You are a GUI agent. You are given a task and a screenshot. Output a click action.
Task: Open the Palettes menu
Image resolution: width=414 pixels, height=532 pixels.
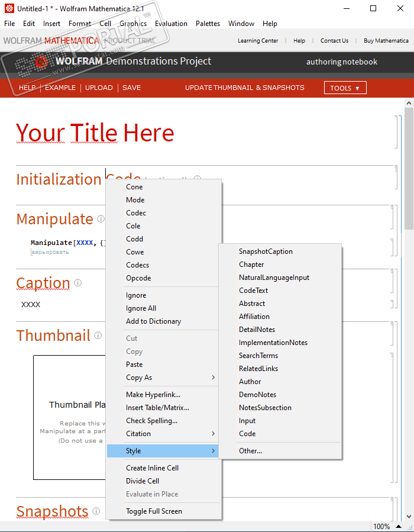[208, 24]
